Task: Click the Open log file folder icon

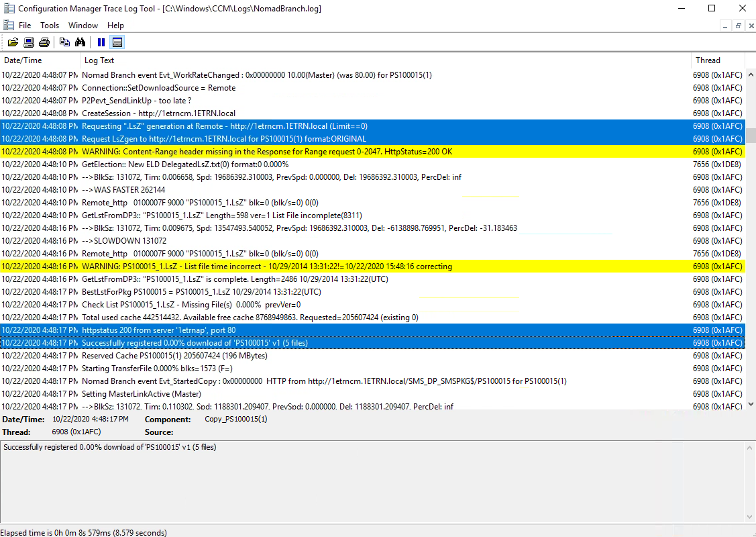Action: coord(13,42)
